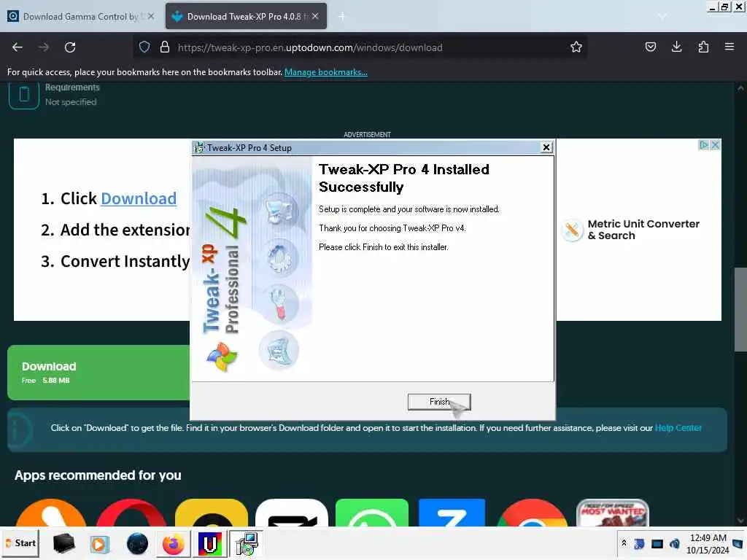Reload the current page
Screen dimensions: 747x560
[70, 47]
